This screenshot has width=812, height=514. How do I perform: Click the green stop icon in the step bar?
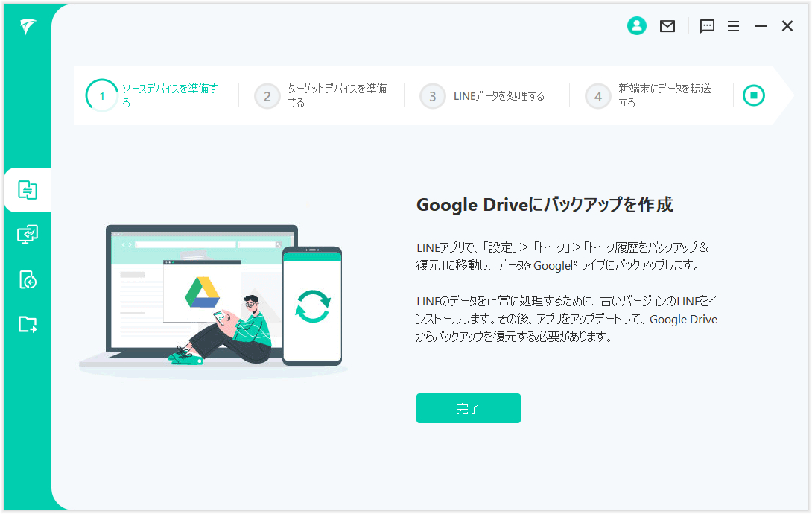point(753,95)
